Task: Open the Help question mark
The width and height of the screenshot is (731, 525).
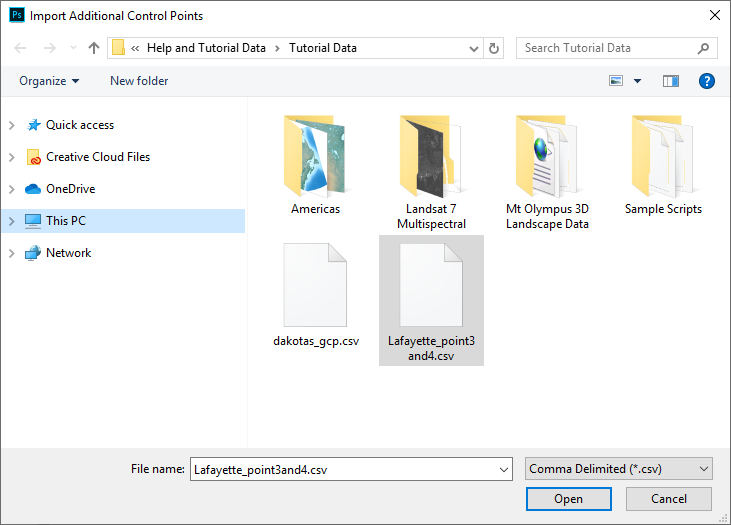Action: (707, 81)
